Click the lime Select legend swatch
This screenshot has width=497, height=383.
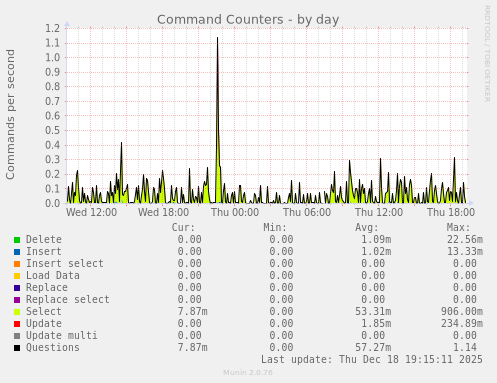coord(17,312)
